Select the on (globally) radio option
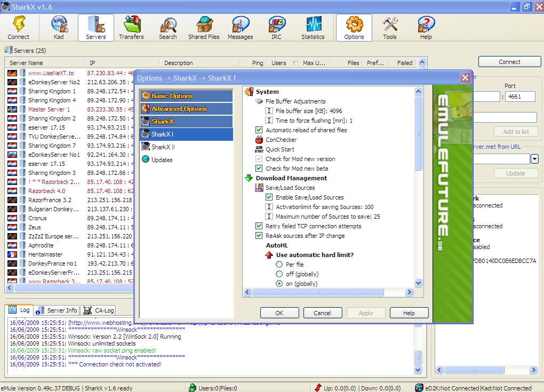Image resolution: width=544 pixels, height=392 pixels. pos(279,284)
